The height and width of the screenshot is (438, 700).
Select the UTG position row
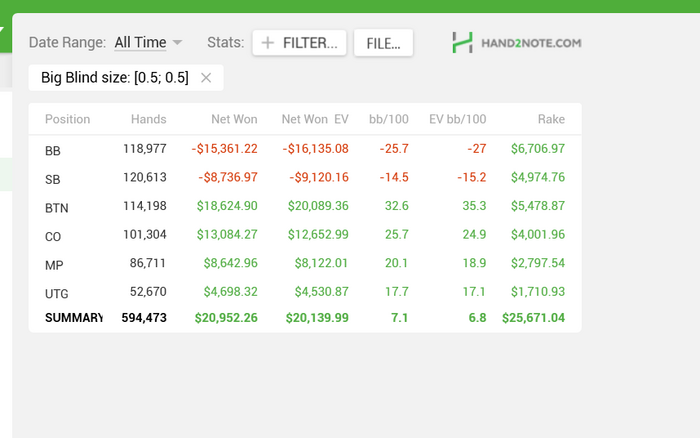click(305, 292)
